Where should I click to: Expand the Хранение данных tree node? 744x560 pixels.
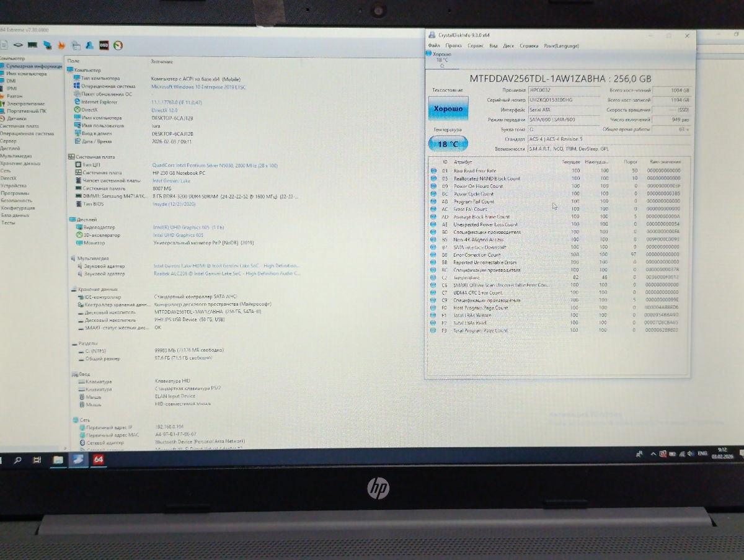pyautogui.click(x=20, y=163)
